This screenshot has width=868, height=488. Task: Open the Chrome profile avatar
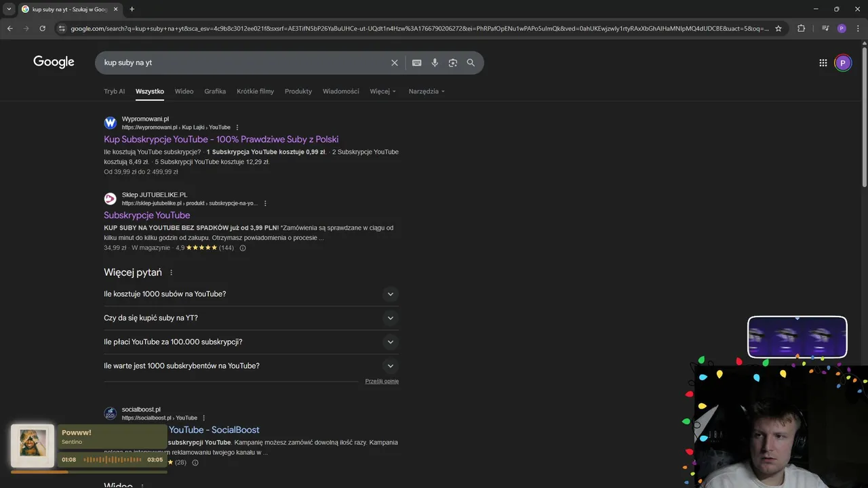coord(842,28)
